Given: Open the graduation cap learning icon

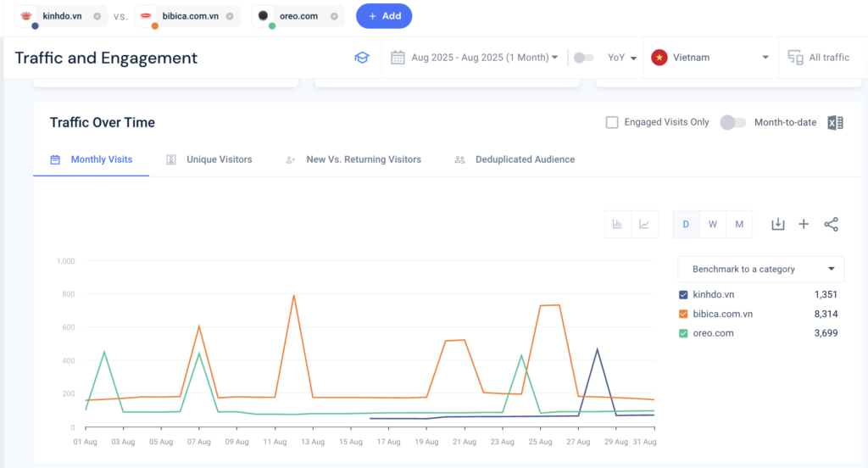Looking at the screenshot, I should click(362, 58).
